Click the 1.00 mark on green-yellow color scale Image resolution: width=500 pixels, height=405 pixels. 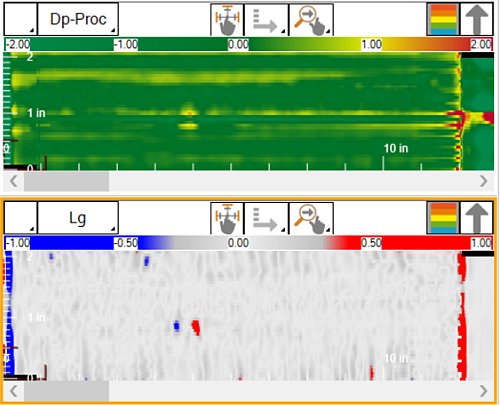pos(371,44)
